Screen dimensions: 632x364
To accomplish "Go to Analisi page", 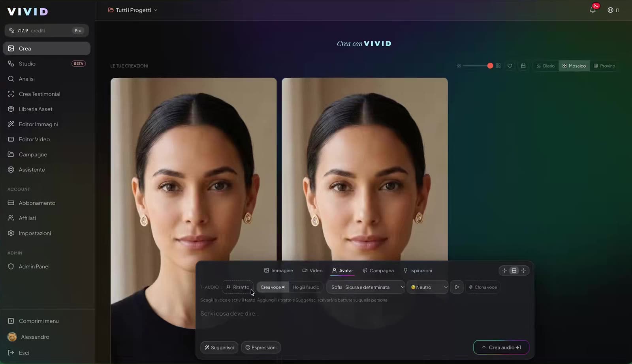I will [47, 79].
